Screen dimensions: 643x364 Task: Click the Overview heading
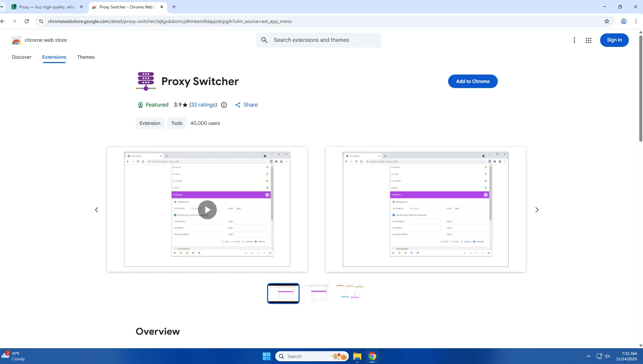[x=158, y=331]
